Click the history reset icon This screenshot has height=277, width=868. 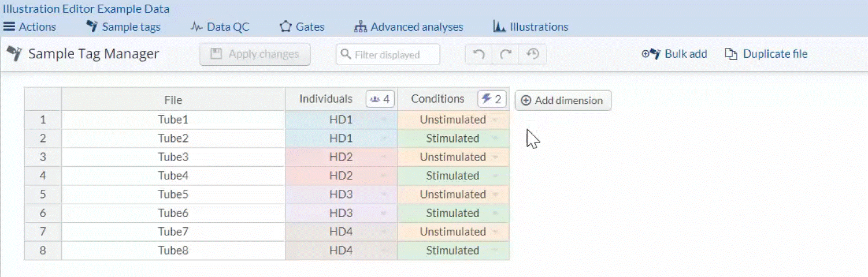[532, 54]
